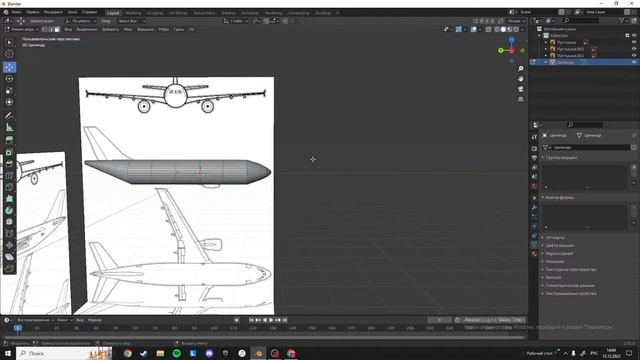
Task: Expand the Цилиндр outliner item
Action: [546, 62]
